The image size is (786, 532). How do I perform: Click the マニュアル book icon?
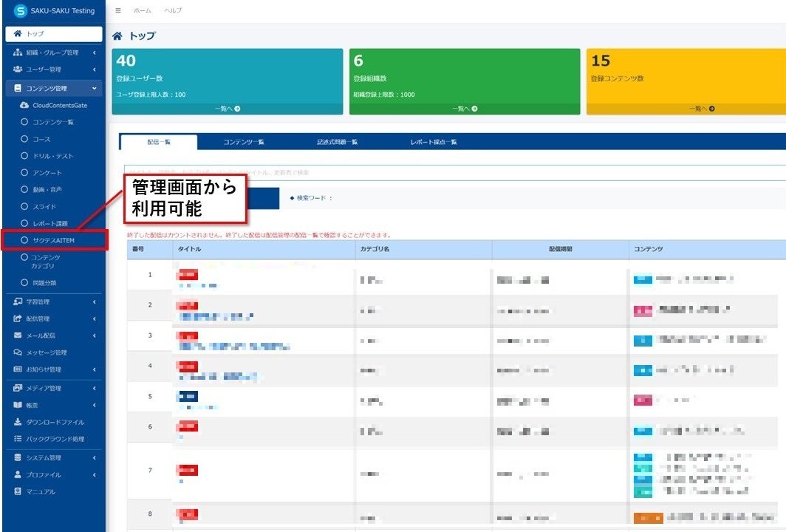(x=18, y=491)
